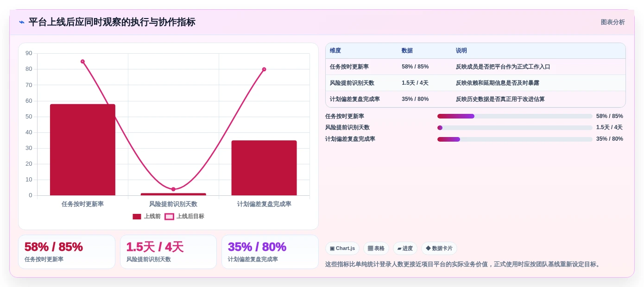Select the Chart.js tag chip
Viewport: 644px width, 287px height.
point(342,249)
